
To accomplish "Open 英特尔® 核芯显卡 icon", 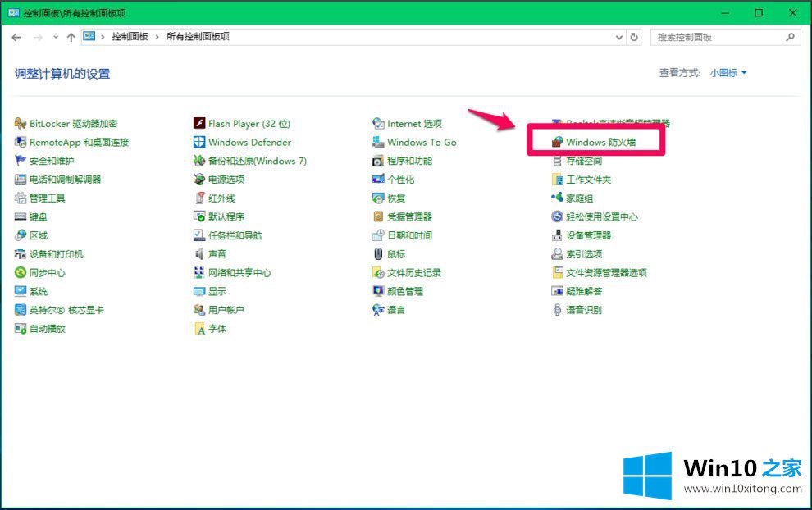I will pos(21,310).
